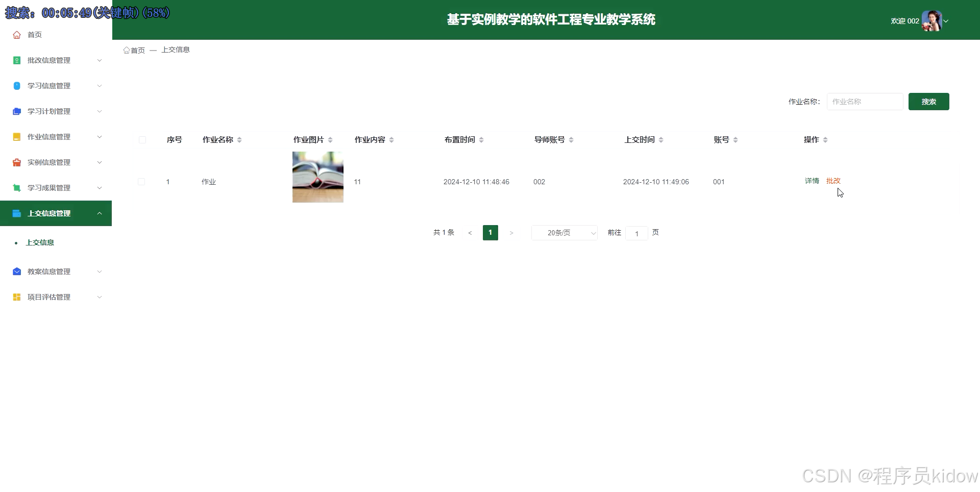Sort by 上交时间 column arrows
980x492 pixels.
(x=661, y=140)
